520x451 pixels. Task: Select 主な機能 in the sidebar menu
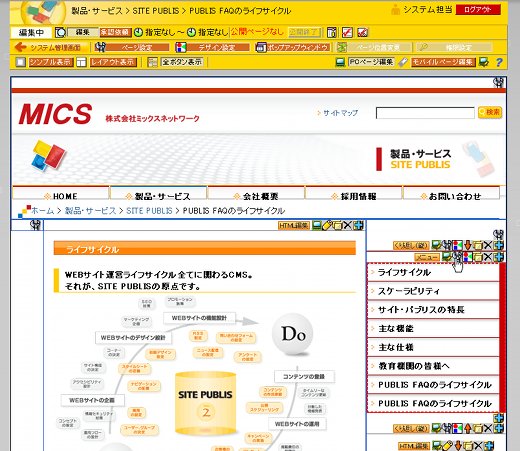tap(433, 328)
